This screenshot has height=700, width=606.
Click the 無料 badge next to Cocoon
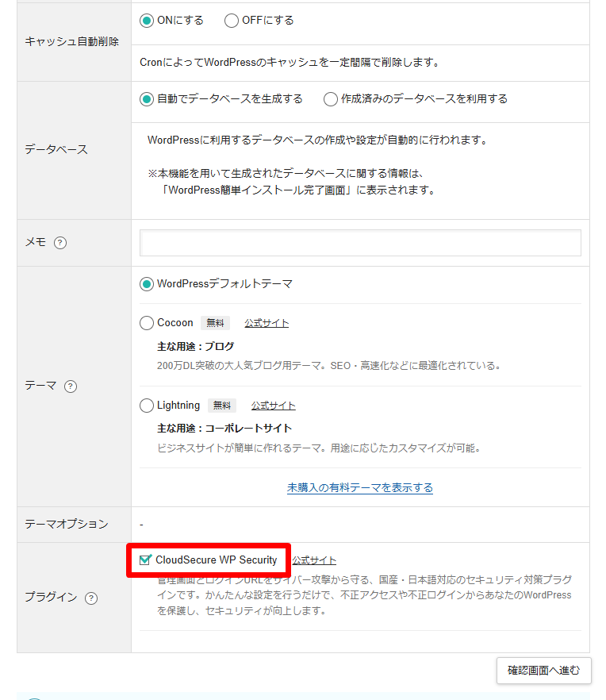click(215, 323)
